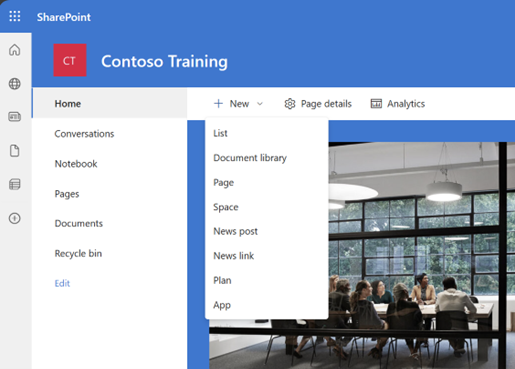This screenshot has height=369, width=515.
Task: Click the Analytics chart icon
Action: click(376, 104)
